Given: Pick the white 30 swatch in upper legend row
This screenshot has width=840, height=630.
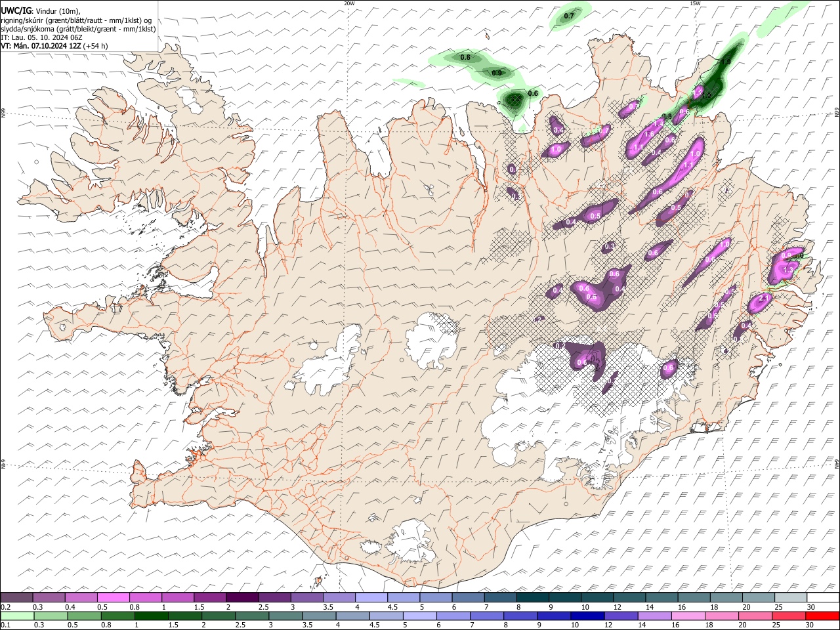Looking at the screenshot, I should [x=822, y=597].
